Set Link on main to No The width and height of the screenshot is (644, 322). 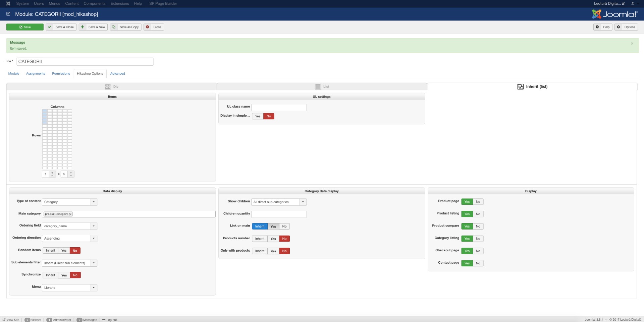click(x=284, y=227)
